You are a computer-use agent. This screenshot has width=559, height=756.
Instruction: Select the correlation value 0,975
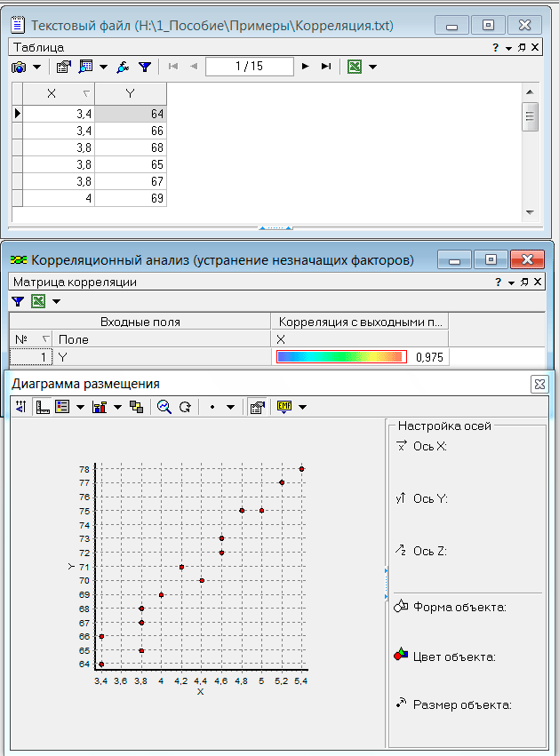pyautogui.click(x=429, y=357)
